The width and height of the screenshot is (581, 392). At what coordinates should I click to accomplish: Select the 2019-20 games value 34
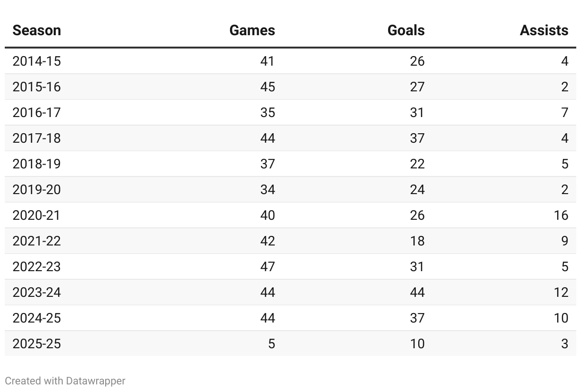pyautogui.click(x=267, y=190)
